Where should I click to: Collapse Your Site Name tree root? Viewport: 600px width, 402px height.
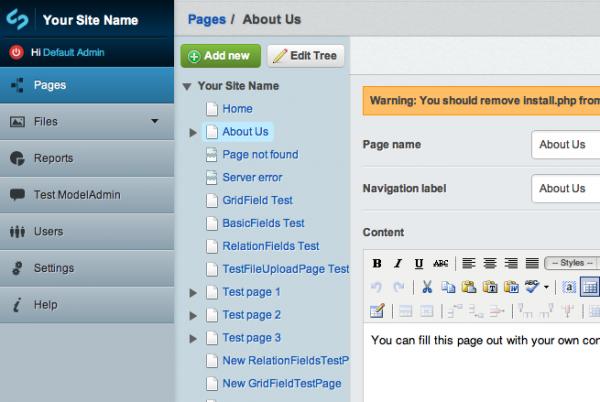tap(187, 87)
